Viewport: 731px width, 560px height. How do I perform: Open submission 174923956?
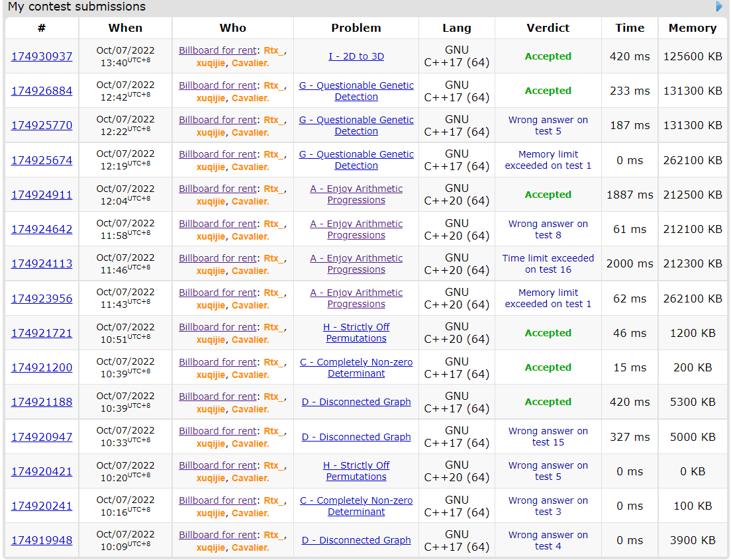click(x=42, y=299)
